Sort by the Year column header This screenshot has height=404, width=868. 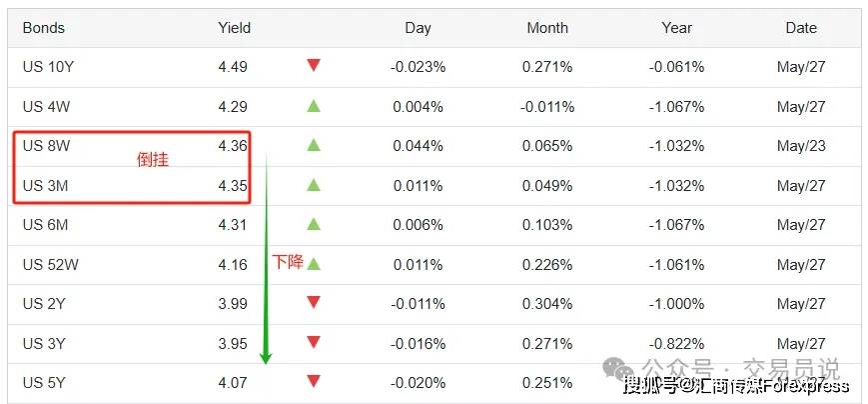[677, 28]
